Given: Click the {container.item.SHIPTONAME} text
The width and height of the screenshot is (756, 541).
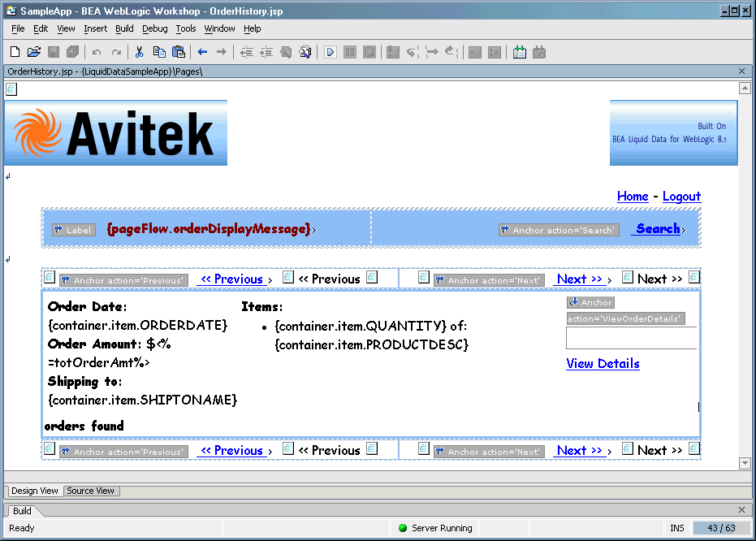Looking at the screenshot, I should (143, 400).
